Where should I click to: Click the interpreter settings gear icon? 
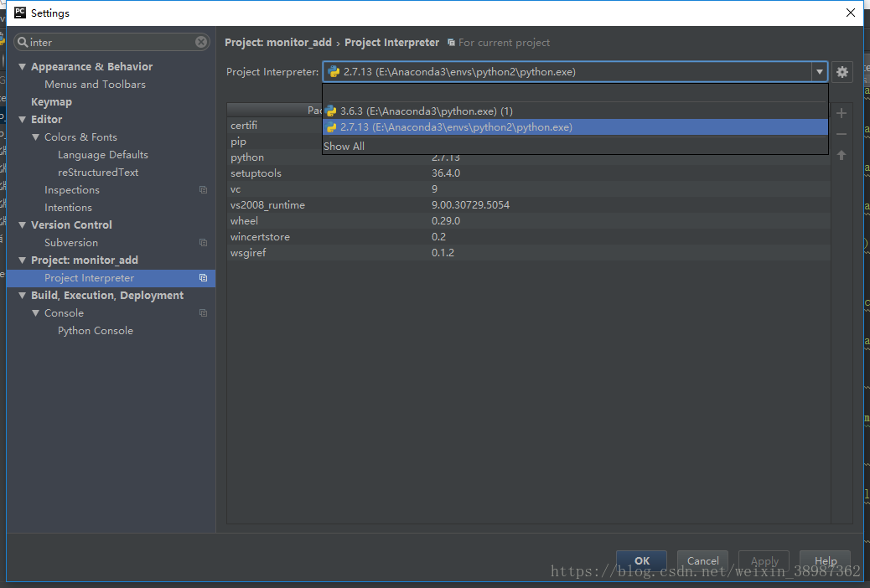842,72
